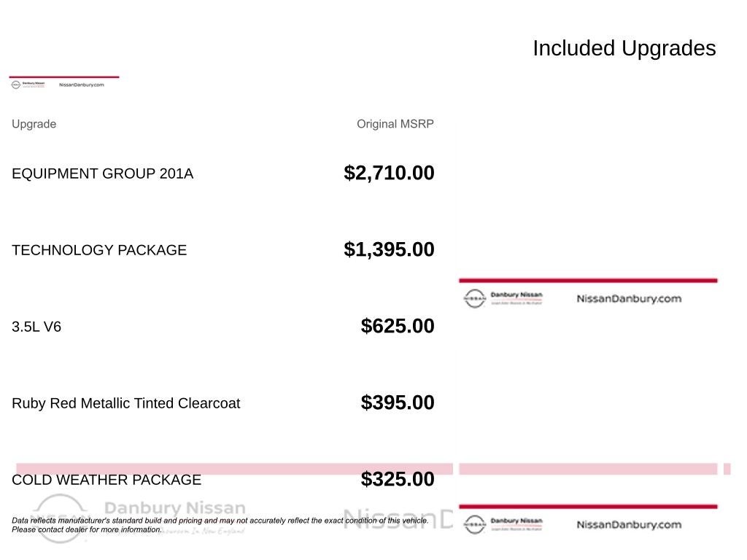
Task: Click the $625.00 price
Action: coord(398,326)
